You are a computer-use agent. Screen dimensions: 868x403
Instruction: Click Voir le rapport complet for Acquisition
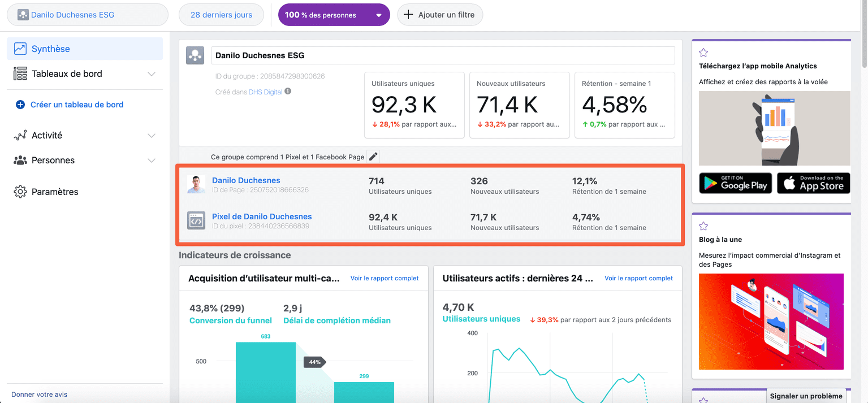(385, 278)
